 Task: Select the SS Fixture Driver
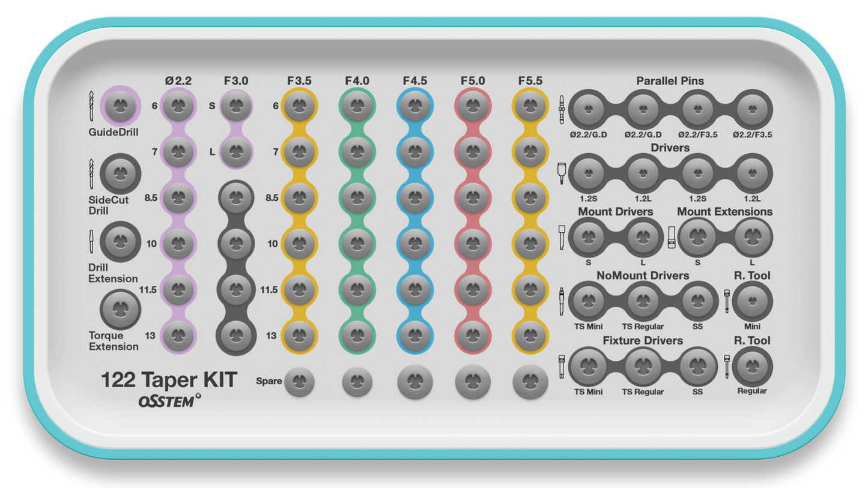click(x=698, y=367)
